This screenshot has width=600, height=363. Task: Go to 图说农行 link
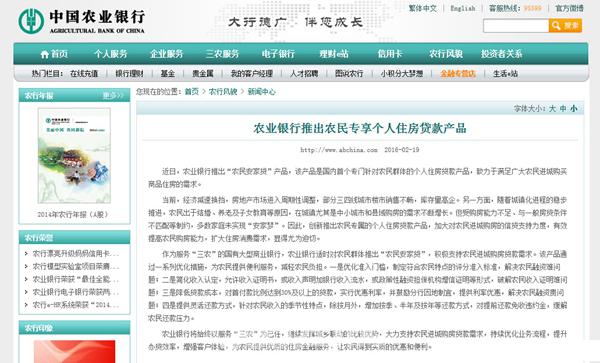[349, 73]
